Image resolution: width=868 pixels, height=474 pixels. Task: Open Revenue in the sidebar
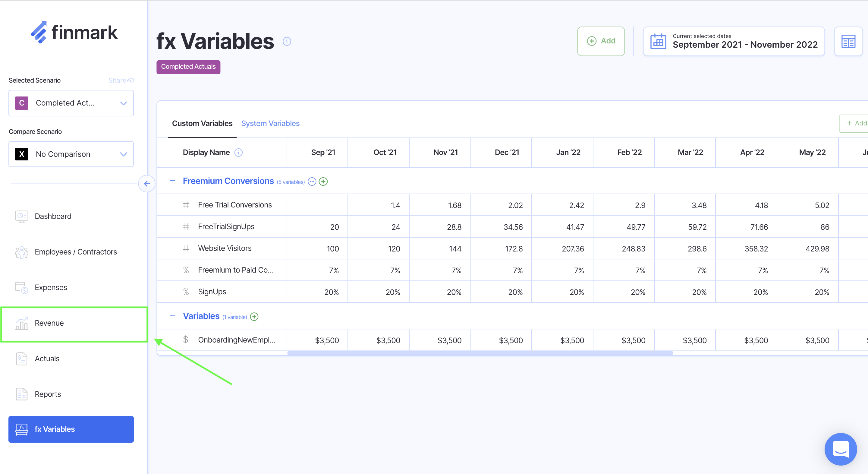pos(49,323)
